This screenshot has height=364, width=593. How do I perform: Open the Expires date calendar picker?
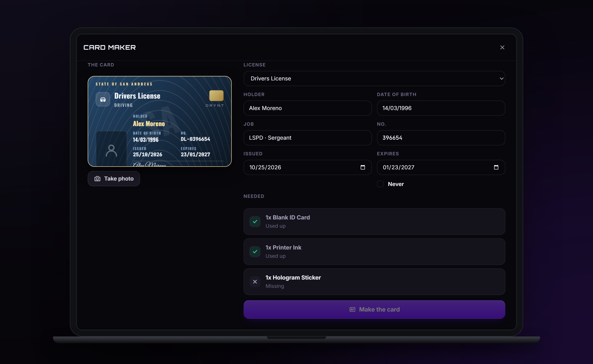496,167
